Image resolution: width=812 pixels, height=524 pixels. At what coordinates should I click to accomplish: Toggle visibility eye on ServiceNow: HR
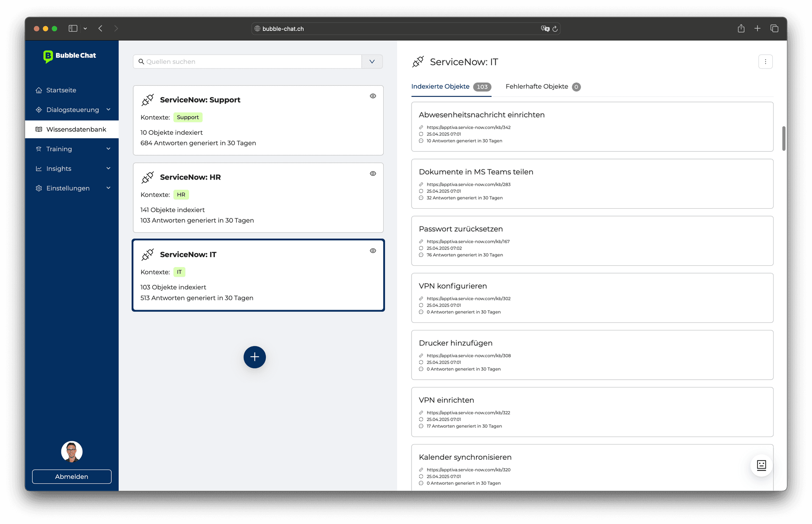click(373, 173)
